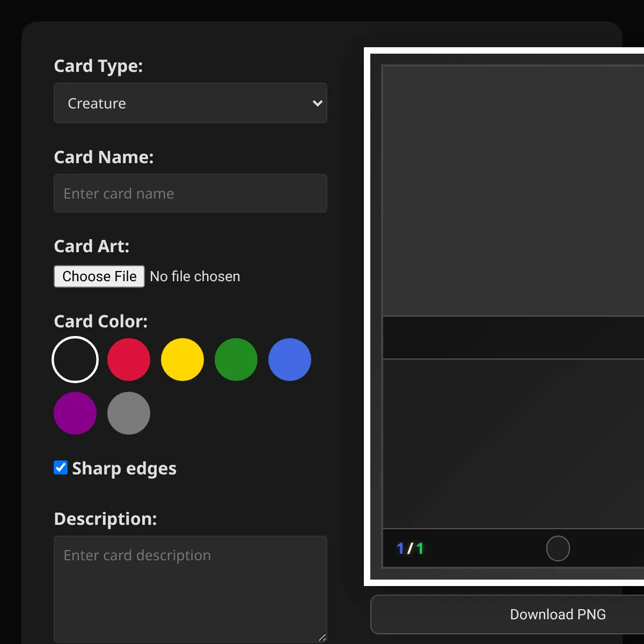Click the circle emblem at the card bottom
The image size is (644, 644).
558,548
